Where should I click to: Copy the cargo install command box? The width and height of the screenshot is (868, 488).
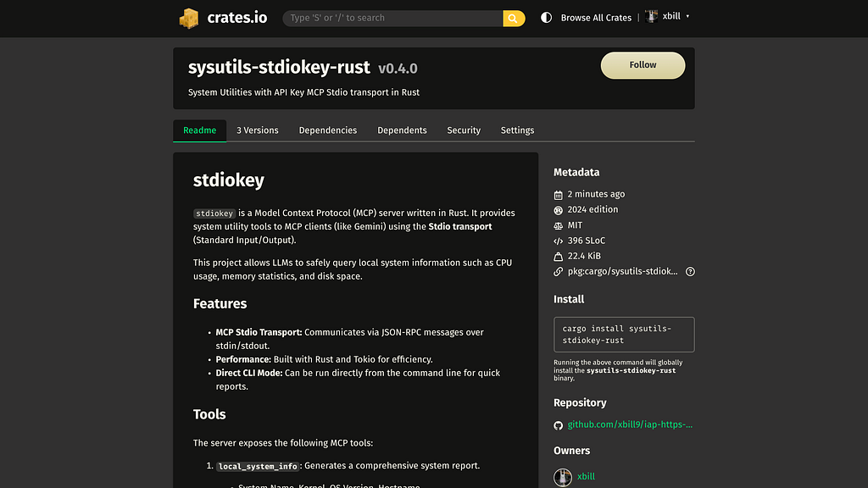624,334
